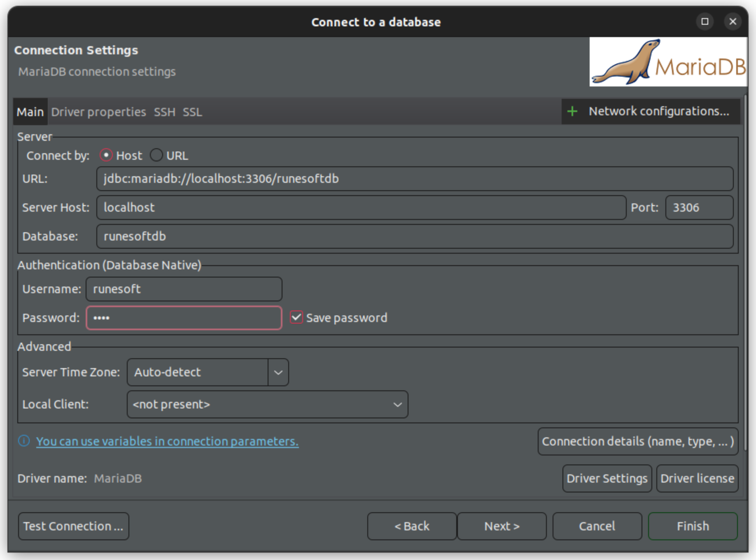Click the info icon beside variables link
The height and width of the screenshot is (560, 756).
coord(24,441)
